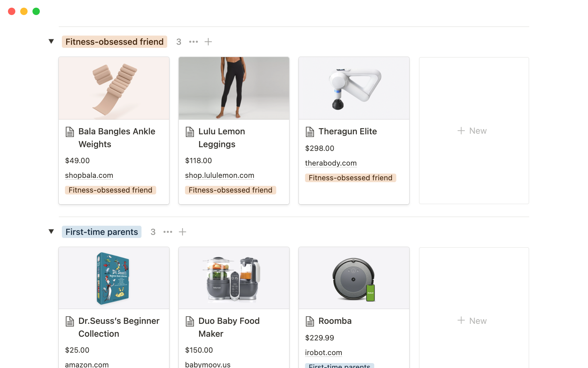Collapse the First-time parents group
Image resolution: width=588 pixels, height=368 pixels.
[x=51, y=232]
